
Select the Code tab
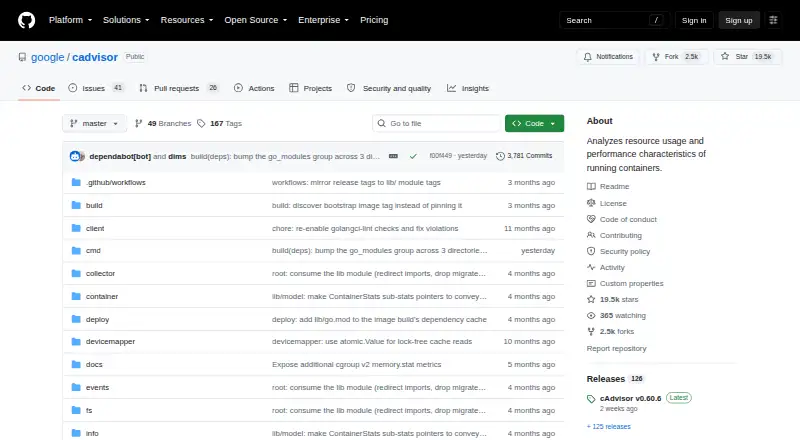[39, 88]
